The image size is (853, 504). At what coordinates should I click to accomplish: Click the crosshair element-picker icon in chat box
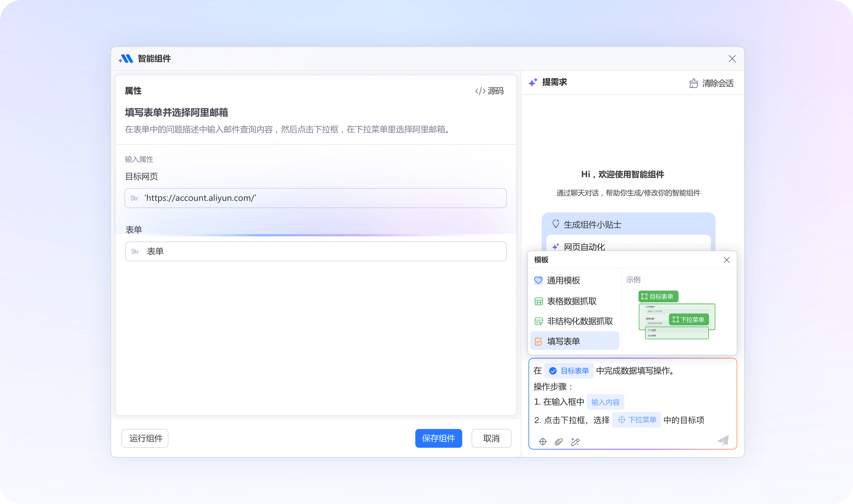point(543,441)
